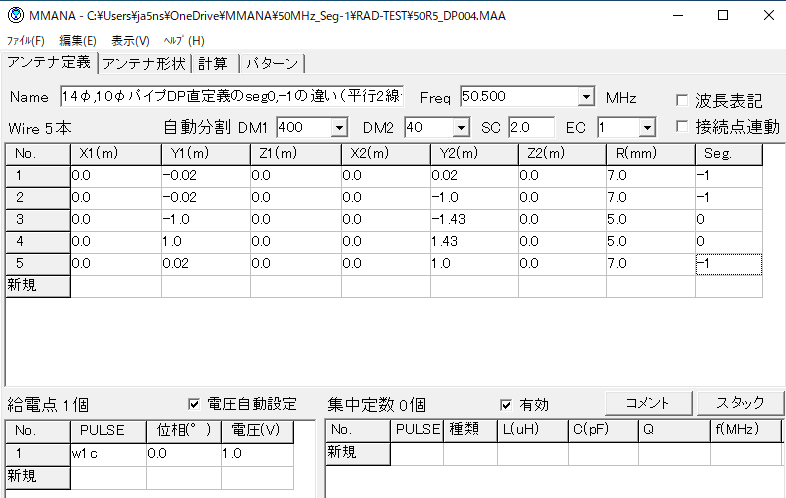Image resolution: width=786 pixels, height=498 pixels.
Task: Switch to the 計算 tab
Action: coord(212,64)
